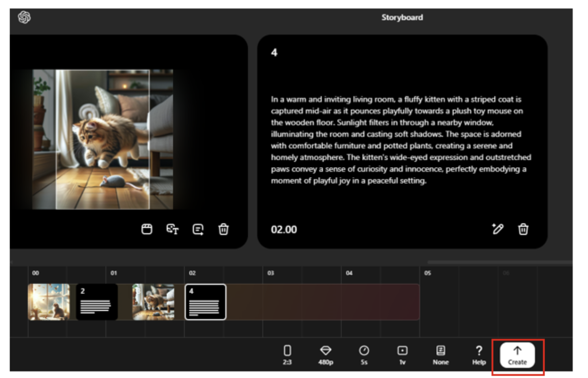Click timeline marker 05

428,273
